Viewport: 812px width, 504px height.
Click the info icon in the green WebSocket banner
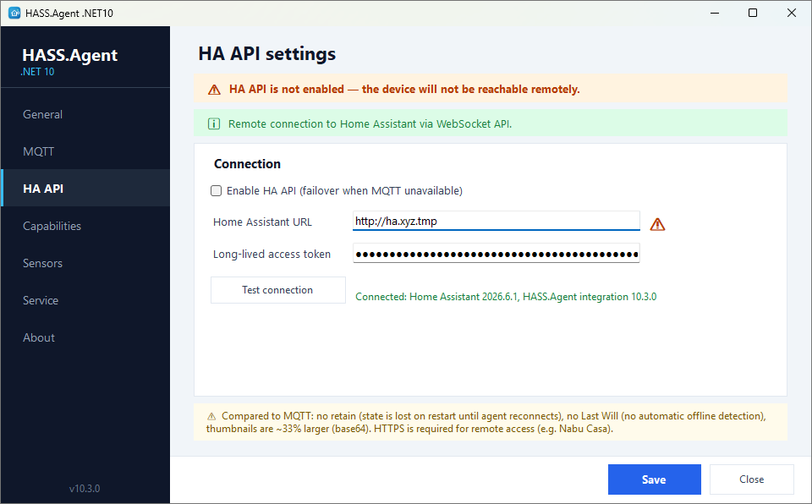click(214, 123)
